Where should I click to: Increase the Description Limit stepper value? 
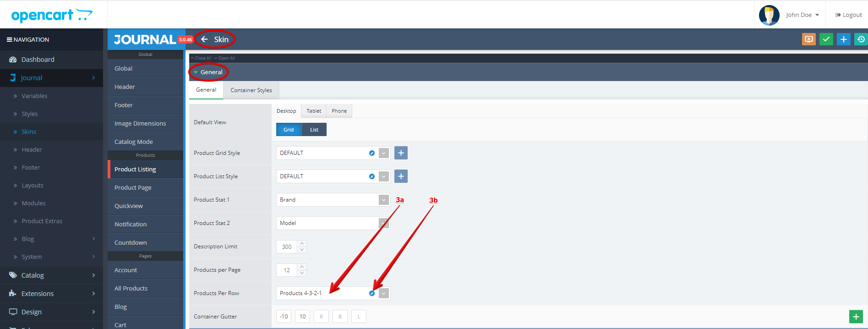(x=302, y=243)
